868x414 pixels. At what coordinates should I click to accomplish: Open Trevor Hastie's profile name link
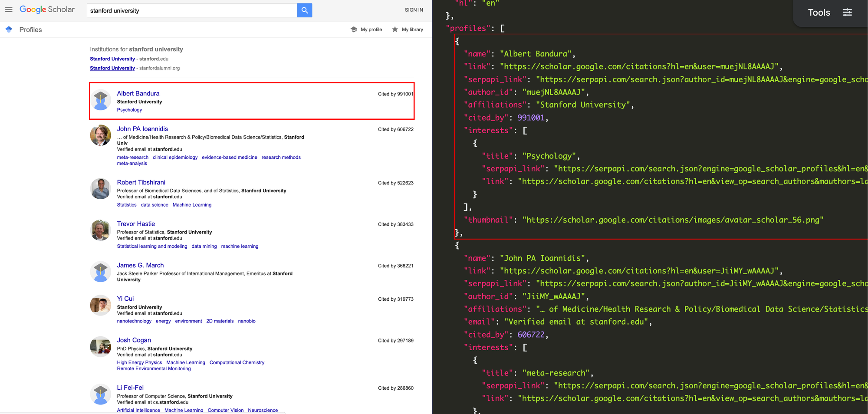136,224
